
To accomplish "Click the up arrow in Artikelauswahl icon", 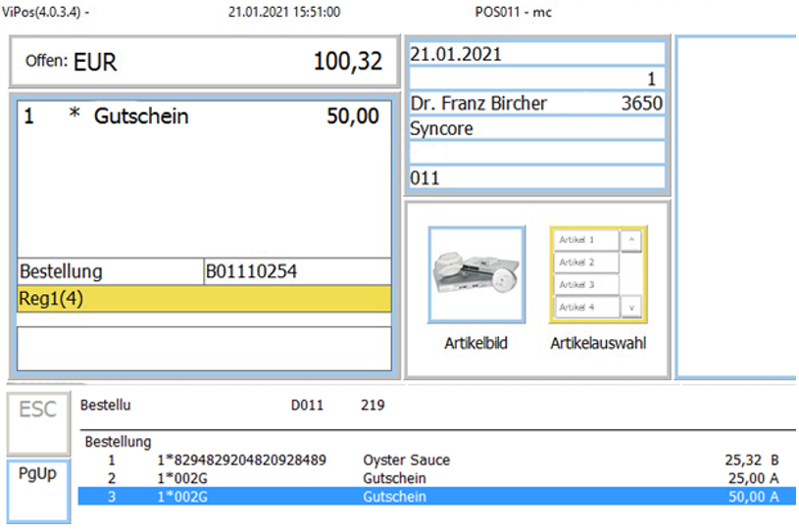I will tap(631, 238).
